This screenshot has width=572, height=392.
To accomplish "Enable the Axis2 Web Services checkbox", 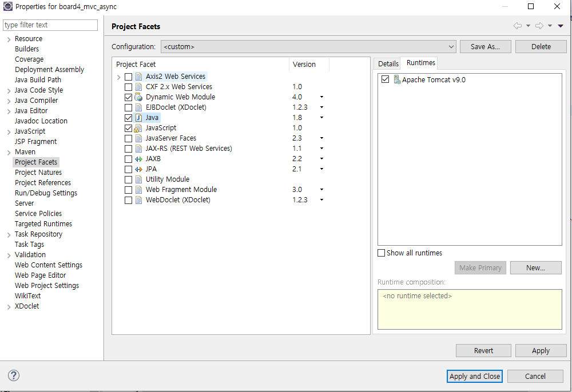I will 128,77.
